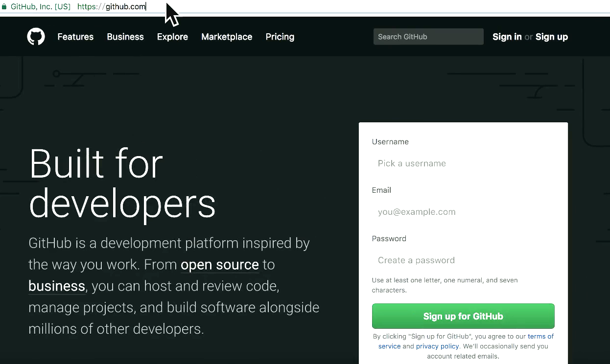Click the Password field label

point(389,239)
